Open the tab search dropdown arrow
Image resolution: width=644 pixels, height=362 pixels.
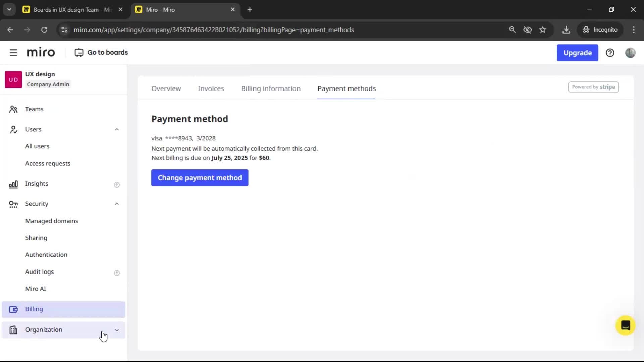[9, 10]
